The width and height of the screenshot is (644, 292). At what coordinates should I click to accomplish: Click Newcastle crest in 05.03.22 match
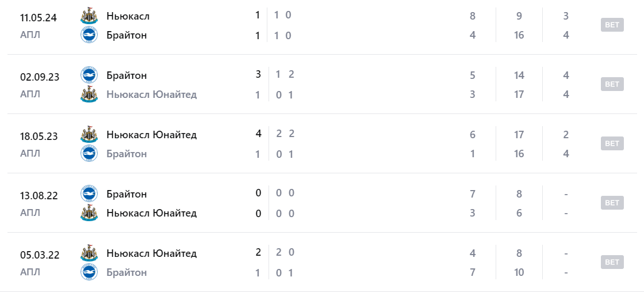click(89, 253)
